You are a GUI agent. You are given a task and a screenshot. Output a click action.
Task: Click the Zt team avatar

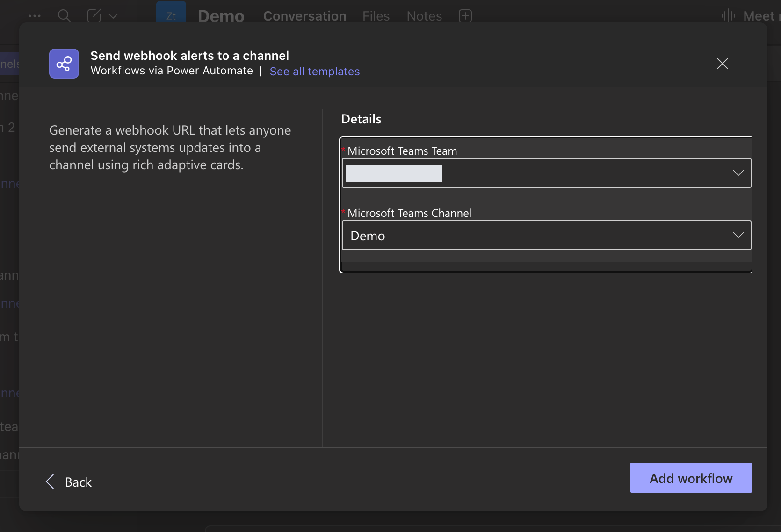[x=171, y=12]
